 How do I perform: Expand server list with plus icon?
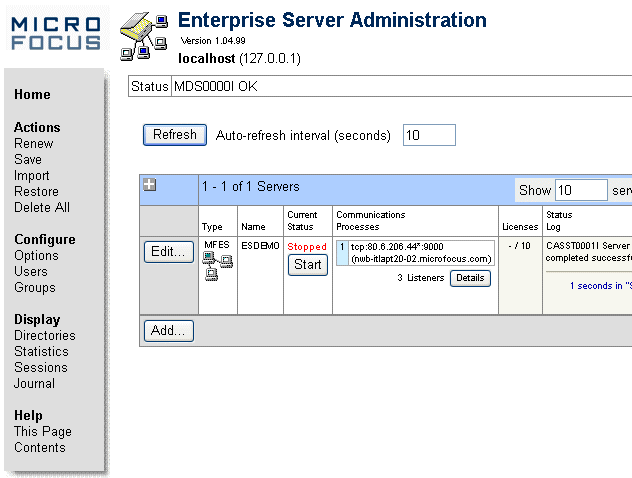click(150, 185)
